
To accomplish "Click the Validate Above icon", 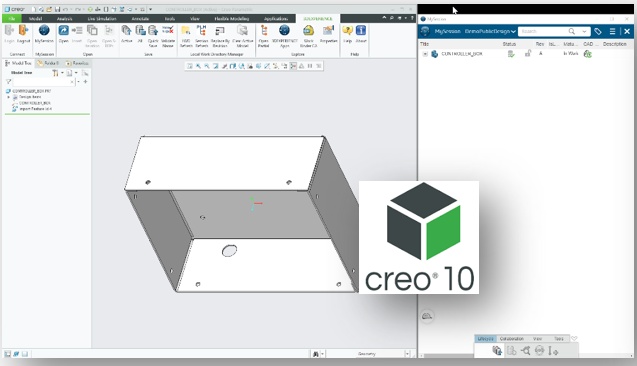I will 168,30.
